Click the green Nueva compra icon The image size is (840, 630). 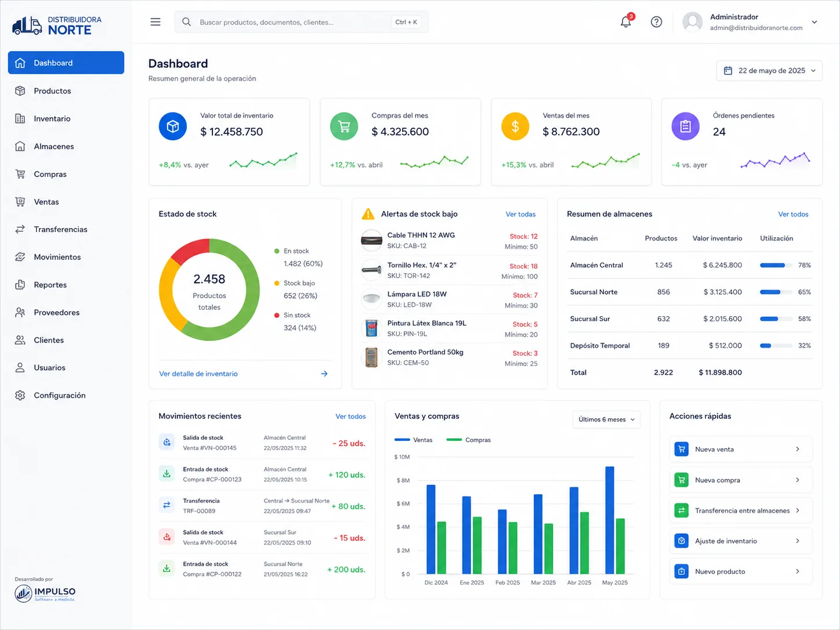tap(682, 480)
